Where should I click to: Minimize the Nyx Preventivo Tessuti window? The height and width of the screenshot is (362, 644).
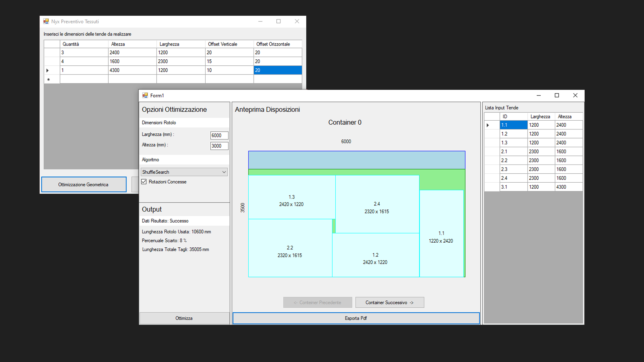coord(260,21)
